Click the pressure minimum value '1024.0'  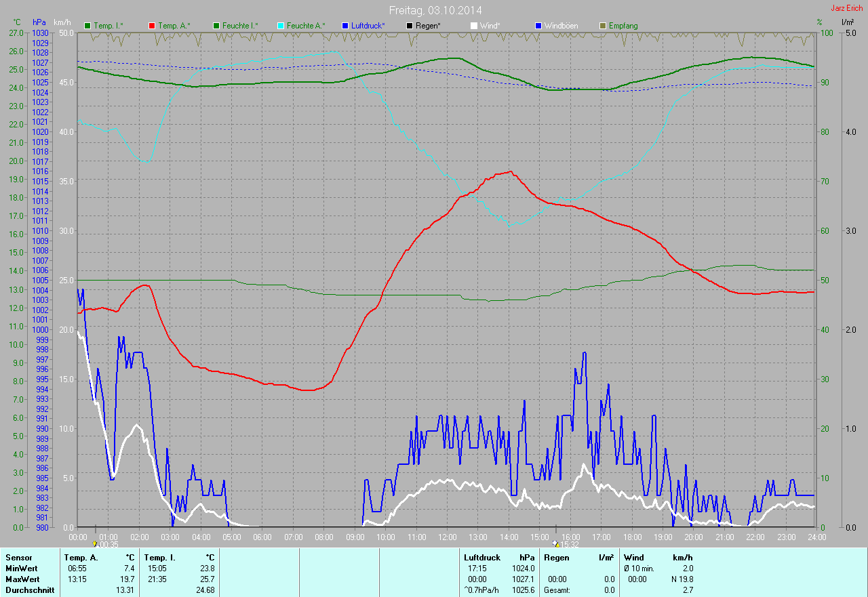pos(523,569)
